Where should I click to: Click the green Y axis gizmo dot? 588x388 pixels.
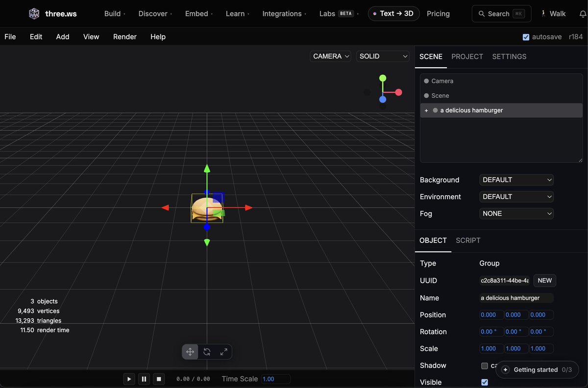pos(383,78)
